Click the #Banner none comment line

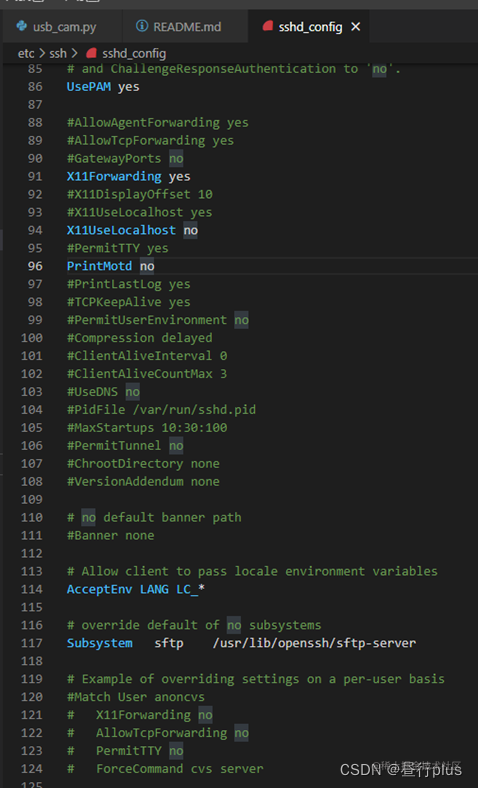(111, 535)
